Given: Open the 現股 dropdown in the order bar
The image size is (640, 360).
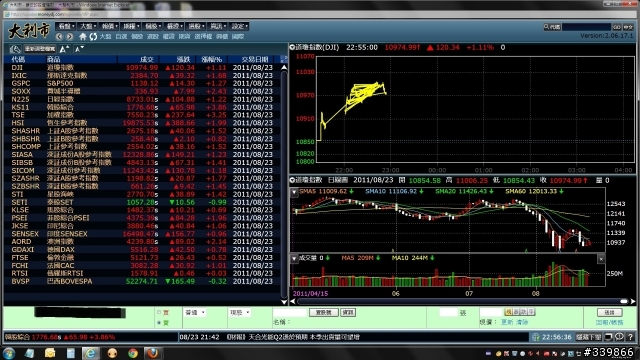Looking at the screenshot, I should [x=240, y=313].
